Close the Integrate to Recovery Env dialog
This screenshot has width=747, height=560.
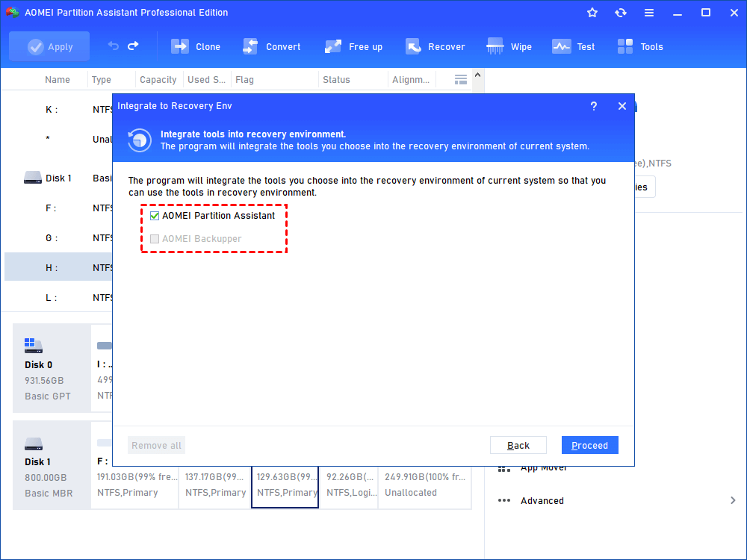coord(622,106)
